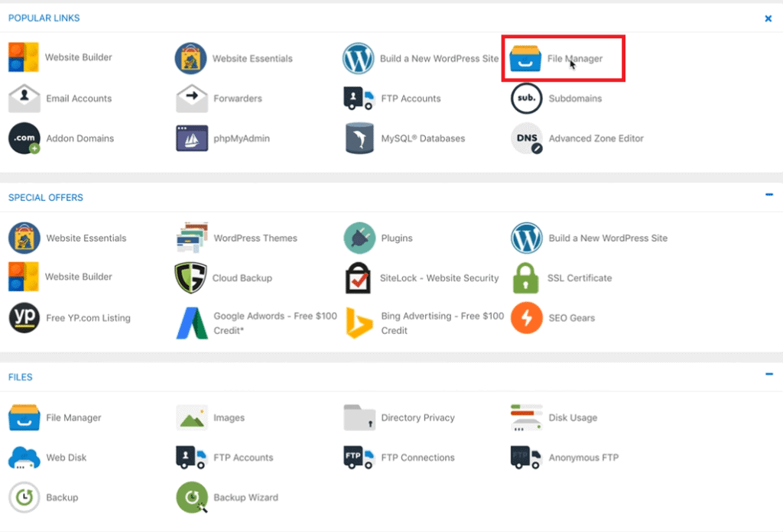The width and height of the screenshot is (783, 532).
Task: Click Forwarders text link
Action: 237,99
